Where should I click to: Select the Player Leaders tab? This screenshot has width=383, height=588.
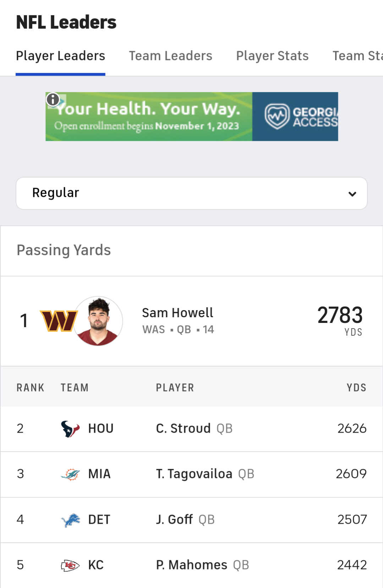click(x=60, y=56)
